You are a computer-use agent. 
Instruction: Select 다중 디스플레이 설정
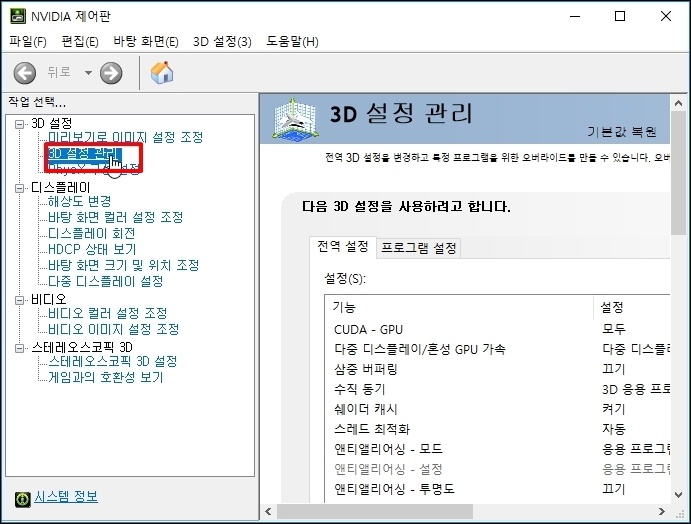105,281
